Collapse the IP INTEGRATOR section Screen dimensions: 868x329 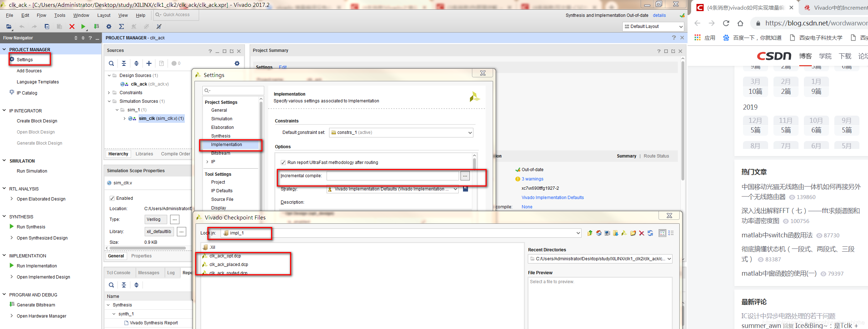coord(4,111)
